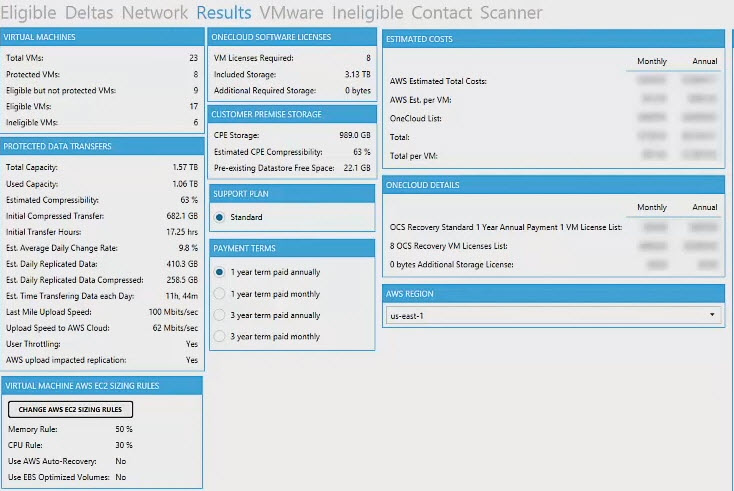Click AWS upload impacted replication label
The height and width of the screenshot is (491, 734).
[x=66, y=360]
